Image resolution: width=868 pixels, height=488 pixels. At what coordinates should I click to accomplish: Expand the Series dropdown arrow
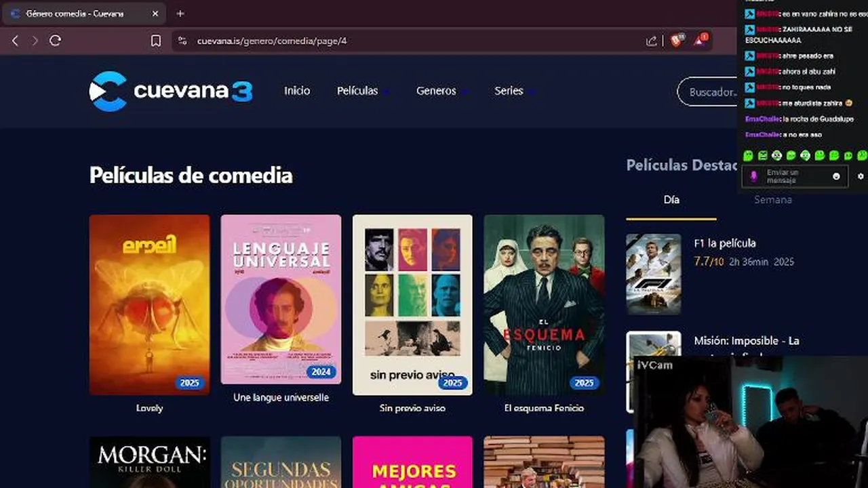coord(531,92)
